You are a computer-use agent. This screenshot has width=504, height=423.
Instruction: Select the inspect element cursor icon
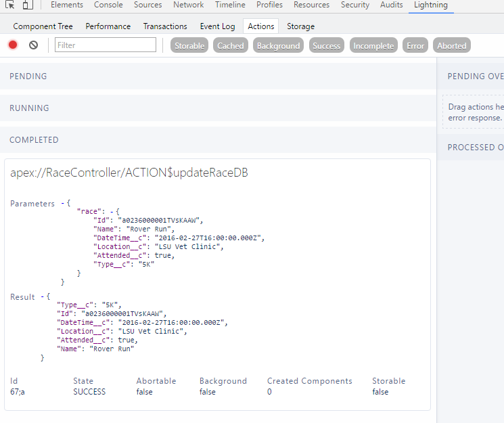point(10,5)
